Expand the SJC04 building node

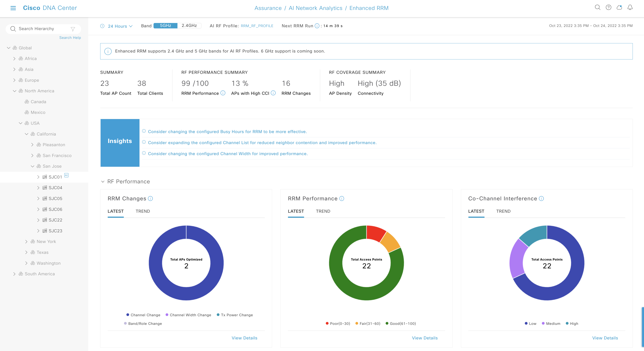coord(39,188)
